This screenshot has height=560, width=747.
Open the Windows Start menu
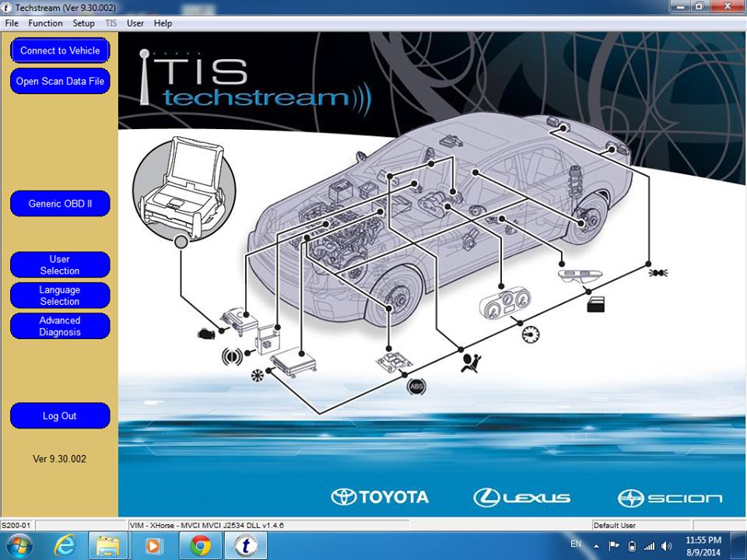[x=18, y=546]
